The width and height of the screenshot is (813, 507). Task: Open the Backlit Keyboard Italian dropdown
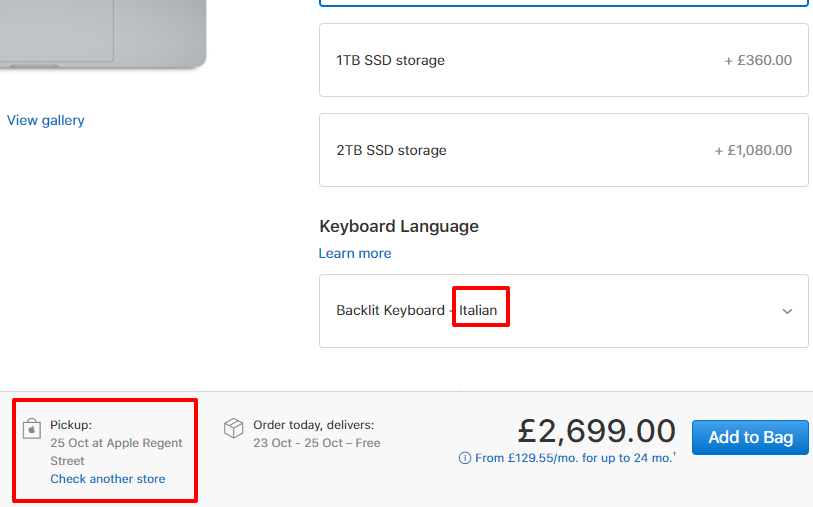564,311
